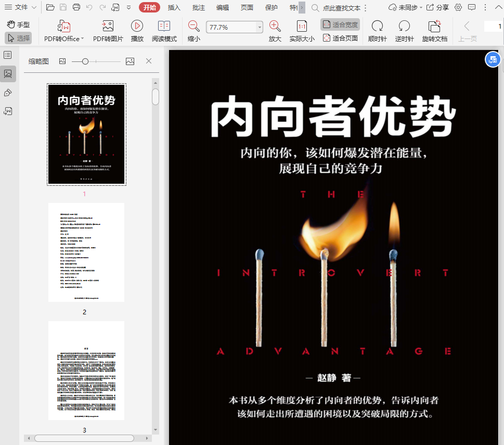Click the 旋转文档 rotate document button
This screenshot has height=445, width=504.
[x=435, y=31]
